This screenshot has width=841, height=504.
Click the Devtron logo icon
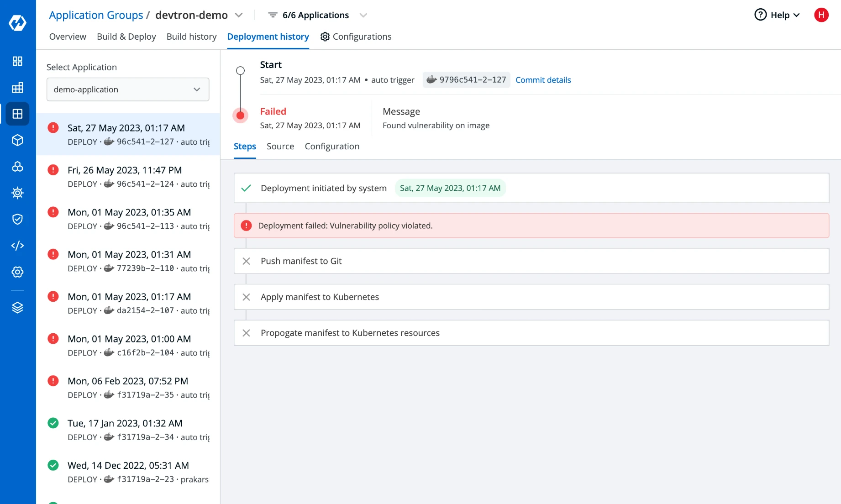17,22
